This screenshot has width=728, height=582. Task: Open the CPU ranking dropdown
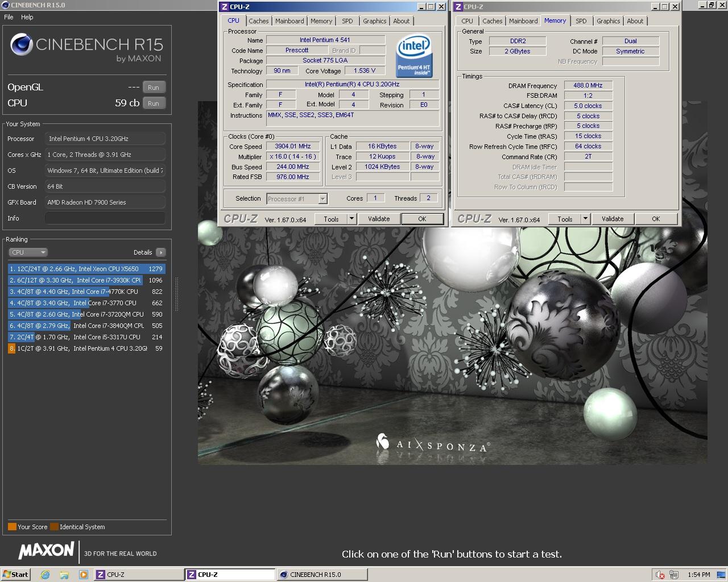(x=28, y=252)
